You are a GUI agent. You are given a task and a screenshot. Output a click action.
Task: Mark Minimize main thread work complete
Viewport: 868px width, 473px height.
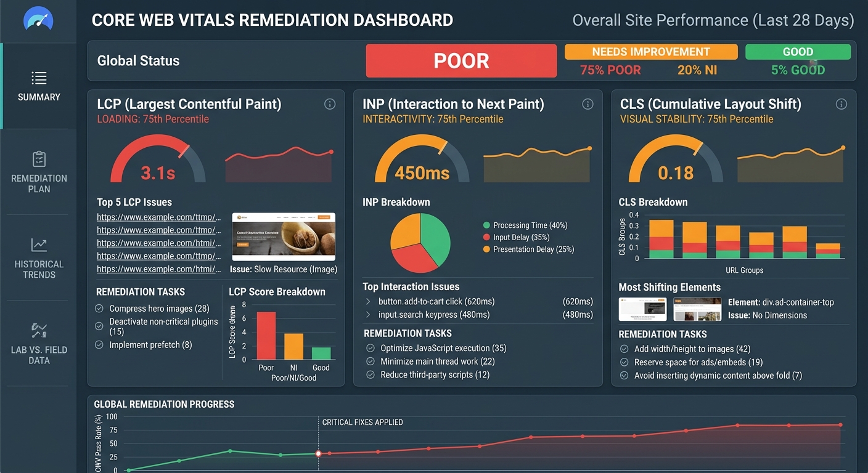pos(371,362)
